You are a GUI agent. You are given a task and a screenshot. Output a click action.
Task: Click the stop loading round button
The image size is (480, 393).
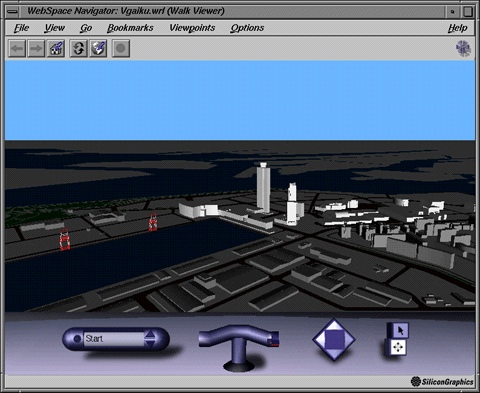(x=121, y=49)
